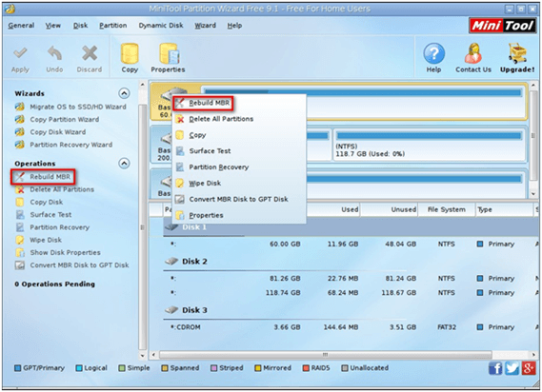Viewport: 542px width, 392px height.
Task: Open the Disk menu
Action: [x=80, y=26]
